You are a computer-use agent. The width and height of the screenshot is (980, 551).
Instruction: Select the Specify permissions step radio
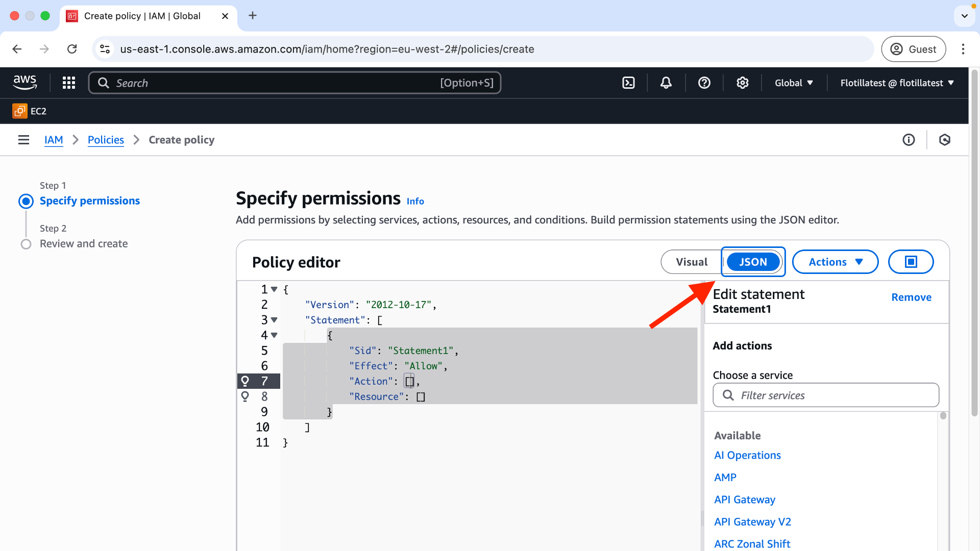(26, 201)
